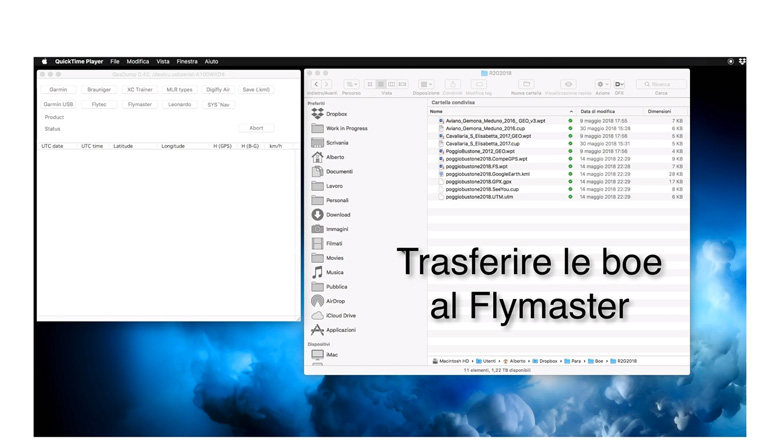The width and height of the screenshot is (780, 440).
Task: Go to the Download folder in the sidebar
Action: click(x=337, y=215)
